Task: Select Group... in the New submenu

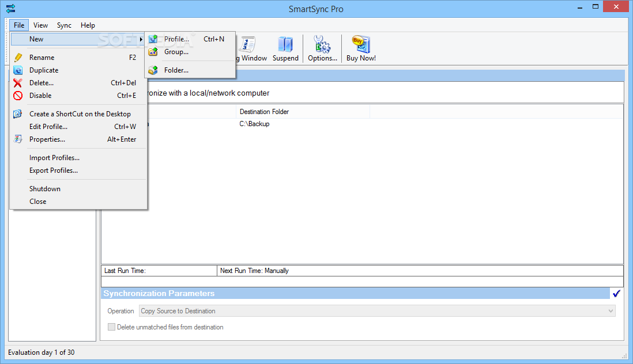Action: pyautogui.click(x=190, y=52)
